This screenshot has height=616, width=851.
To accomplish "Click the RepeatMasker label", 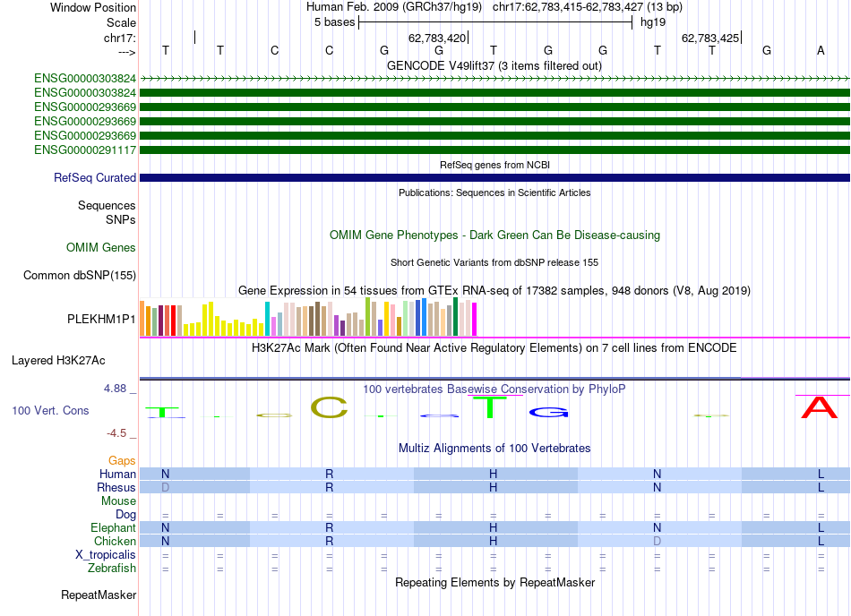I will point(99,595).
